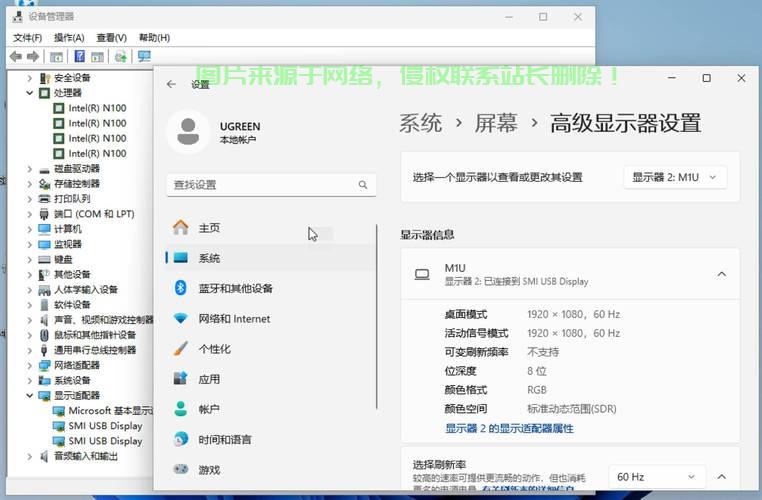Click the 标准动态范围(SDR) value

point(572,409)
